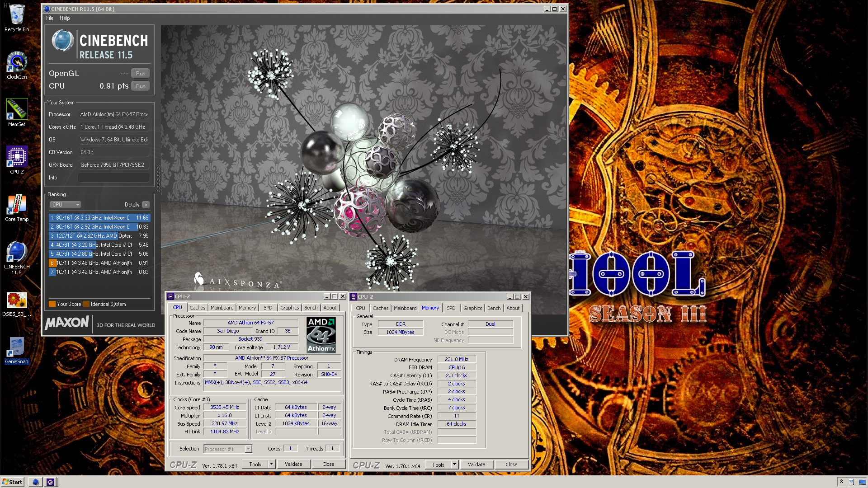The height and width of the screenshot is (488, 868).
Task: Switch to CPU tab in right CPU-Z
Action: 360,308
